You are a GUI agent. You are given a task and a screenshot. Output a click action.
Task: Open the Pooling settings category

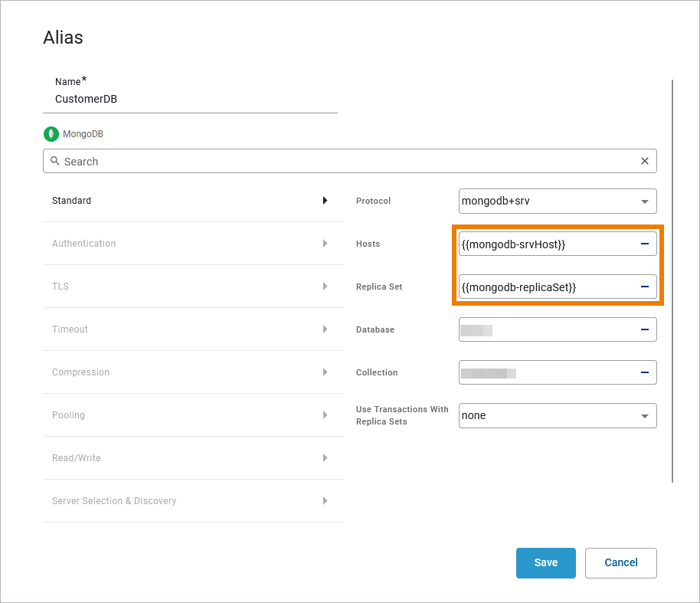193,415
